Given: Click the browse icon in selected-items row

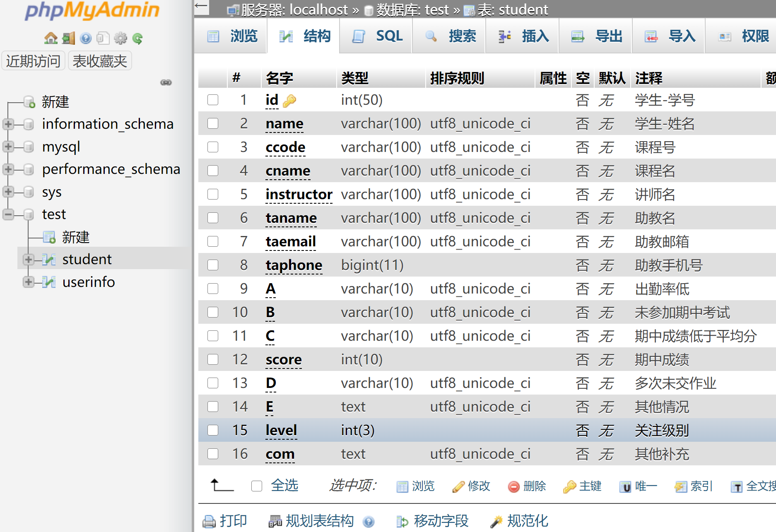Looking at the screenshot, I should pos(402,486).
